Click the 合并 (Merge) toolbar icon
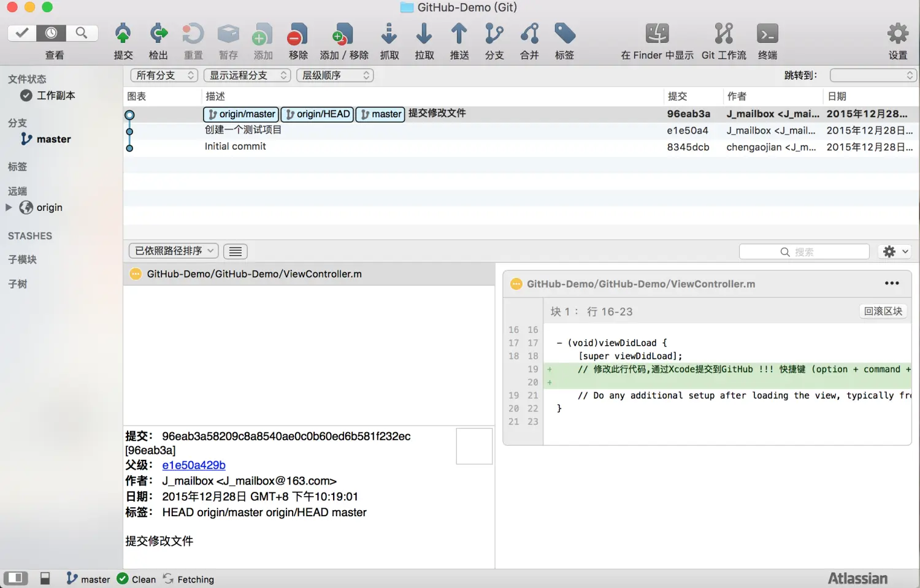The width and height of the screenshot is (920, 588). point(529,34)
